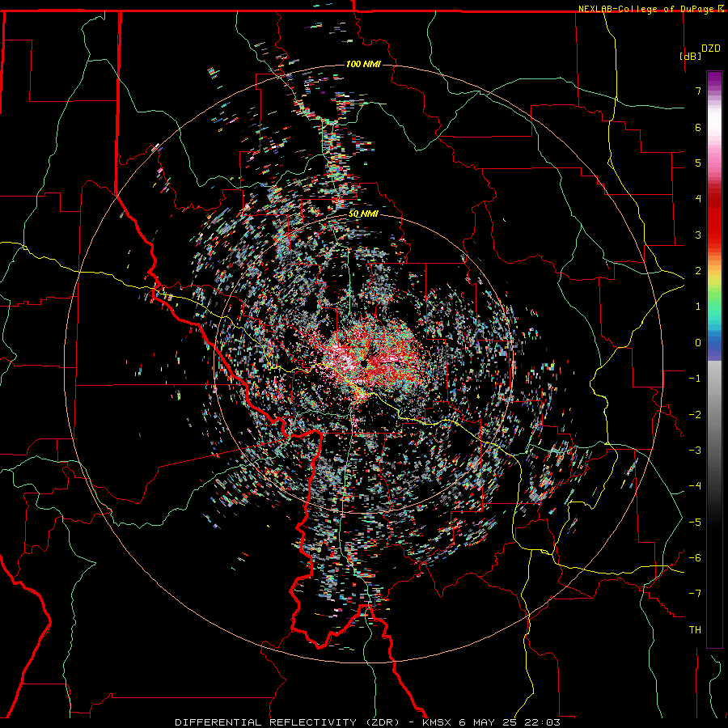Click the scale value 1
The height and width of the screenshot is (728, 728).
pyautogui.click(x=698, y=307)
